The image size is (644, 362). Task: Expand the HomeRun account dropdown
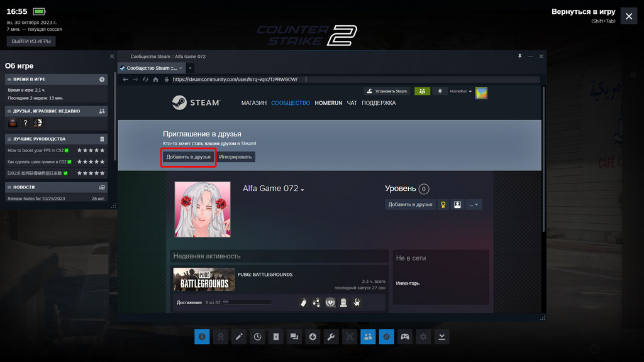point(461,91)
